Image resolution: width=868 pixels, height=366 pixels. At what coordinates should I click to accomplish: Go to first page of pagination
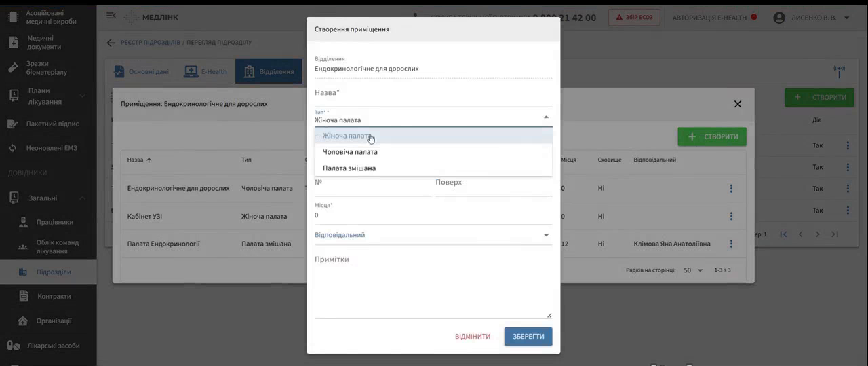[783, 234]
